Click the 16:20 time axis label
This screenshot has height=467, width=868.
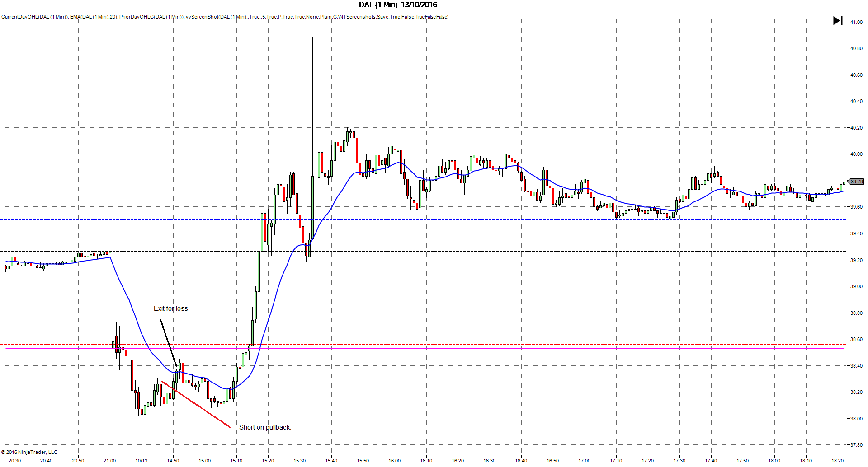458,461
